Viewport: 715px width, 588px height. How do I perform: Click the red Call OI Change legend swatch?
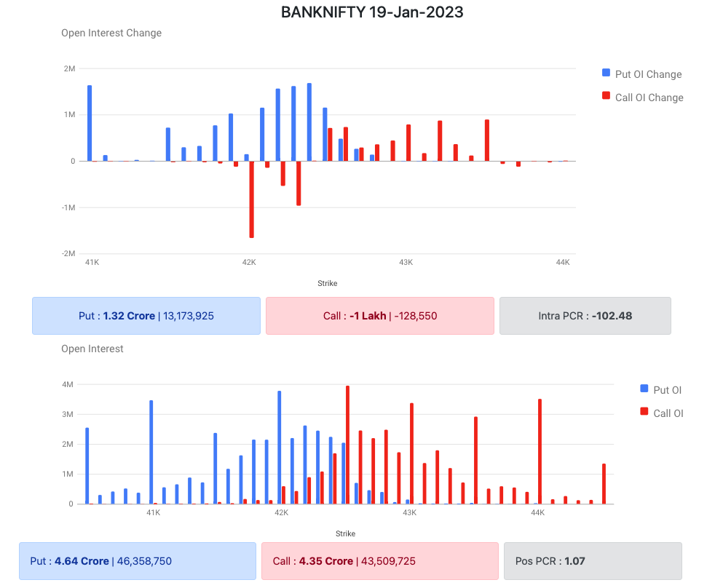coord(606,97)
